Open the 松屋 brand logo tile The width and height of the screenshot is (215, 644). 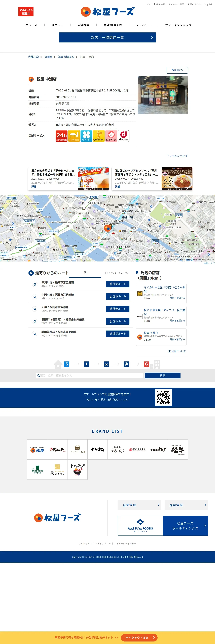[x=37, y=450]
